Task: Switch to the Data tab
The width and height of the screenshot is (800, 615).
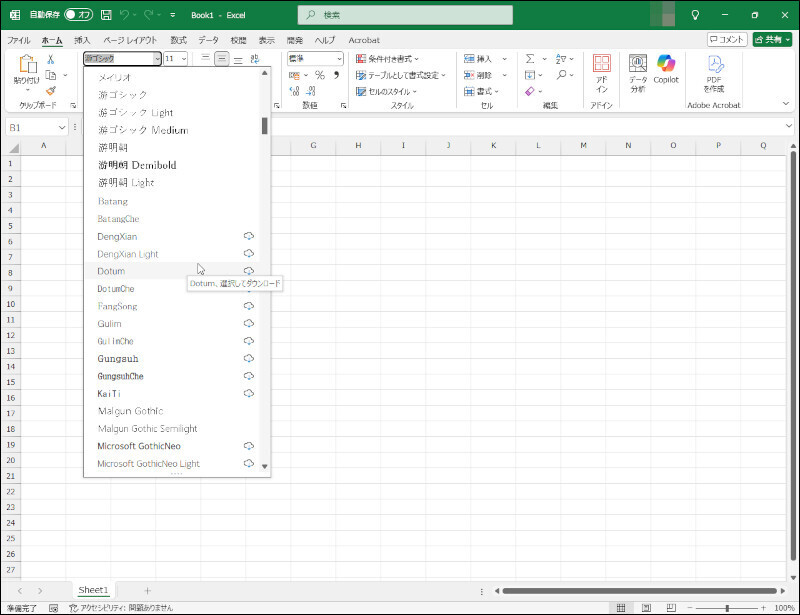Action: 208,40
